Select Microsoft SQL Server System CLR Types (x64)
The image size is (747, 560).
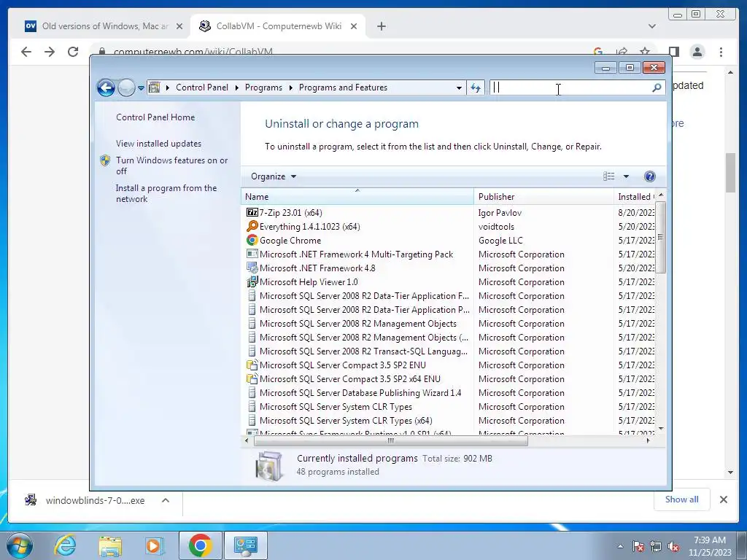[x=346, y=421]
